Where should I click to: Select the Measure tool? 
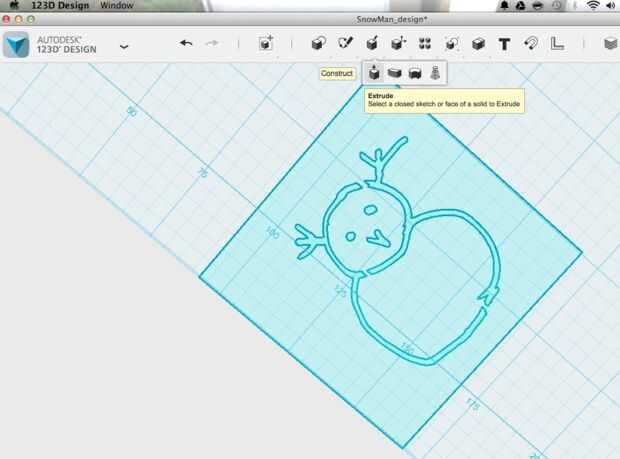click(557, 43)
